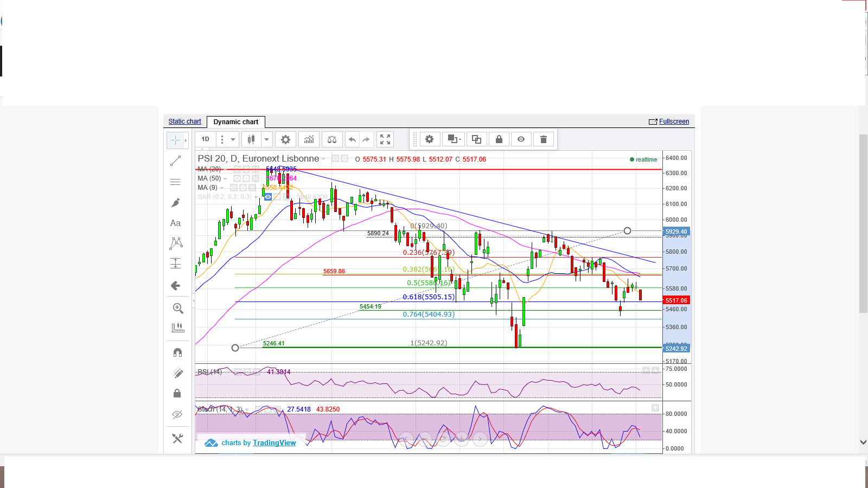Switch to the Static chart tab
Image resolution: width=868 pixels, height=488 pixels.
(x=184, y=121)
